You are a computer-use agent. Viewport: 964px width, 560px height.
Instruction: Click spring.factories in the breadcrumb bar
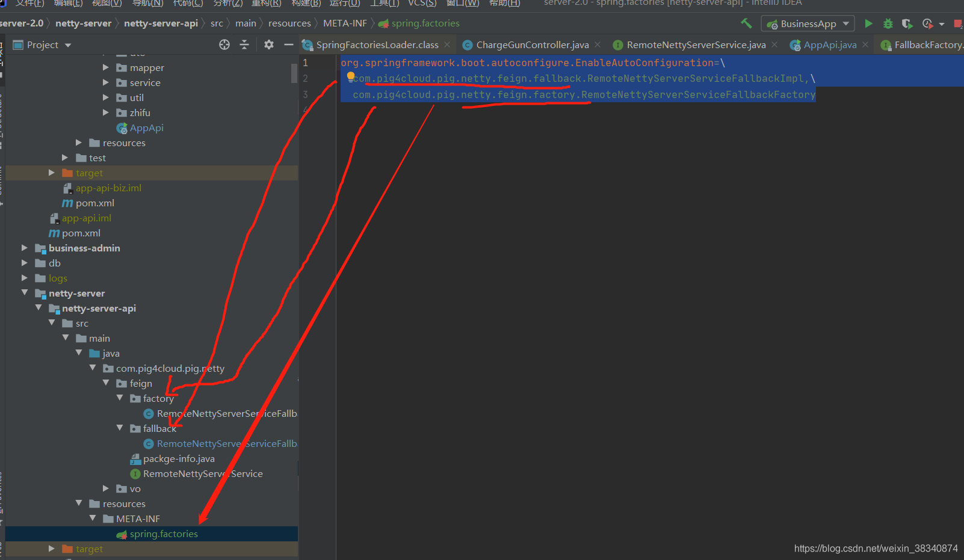pyautogui.click(x=424, y=23)
